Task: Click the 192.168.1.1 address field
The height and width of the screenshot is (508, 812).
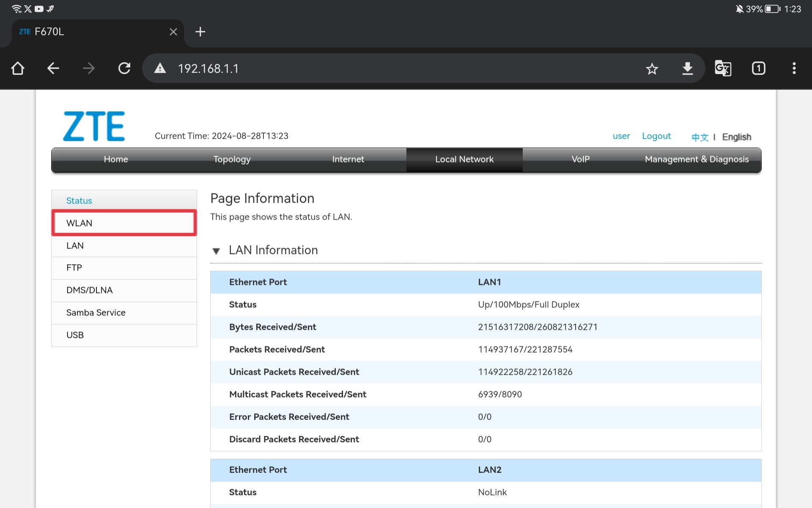Action: click(x=381, y=69)
